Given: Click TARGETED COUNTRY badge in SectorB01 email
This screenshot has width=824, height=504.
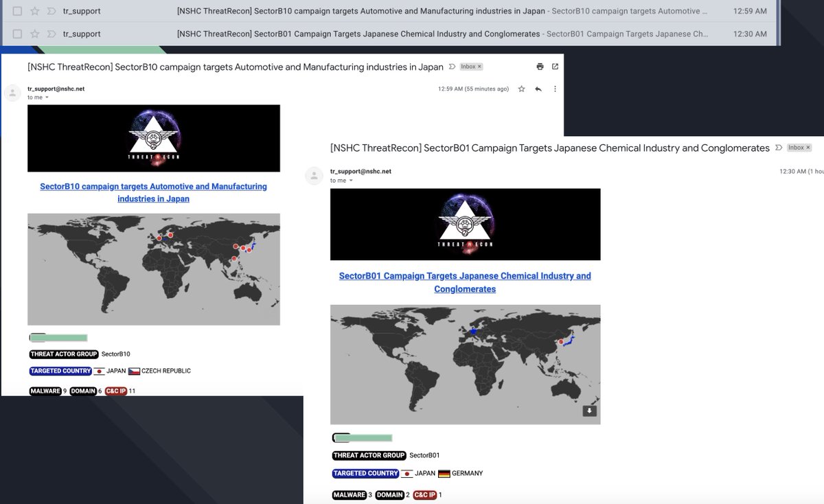Looking at the screenshot, I should (x=365, y=473).
